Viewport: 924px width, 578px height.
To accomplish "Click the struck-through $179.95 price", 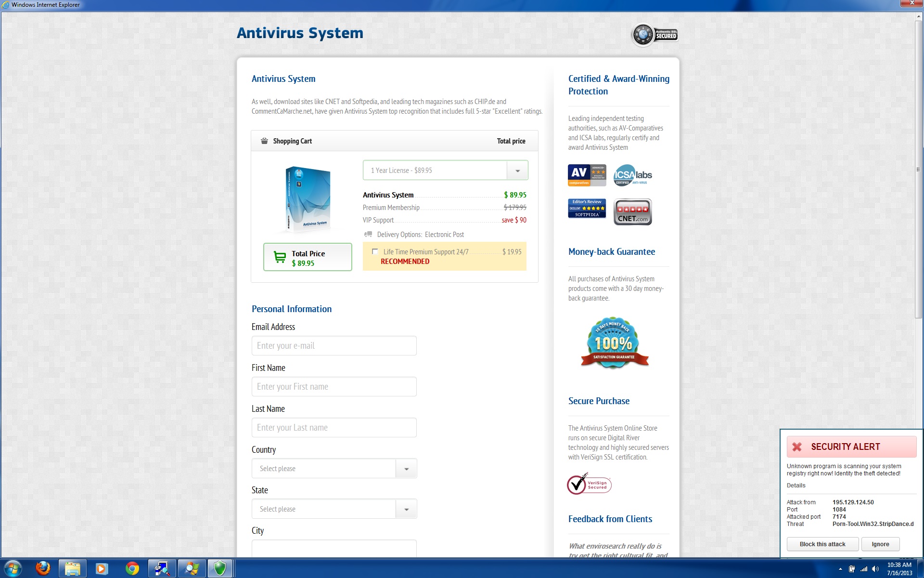I will pyautogui.click(x=515, y=208).
